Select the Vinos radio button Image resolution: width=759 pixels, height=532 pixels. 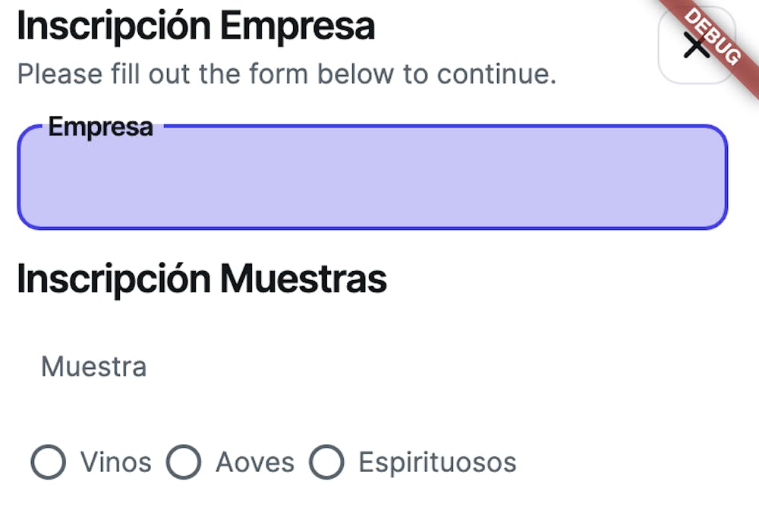[48, 462]
